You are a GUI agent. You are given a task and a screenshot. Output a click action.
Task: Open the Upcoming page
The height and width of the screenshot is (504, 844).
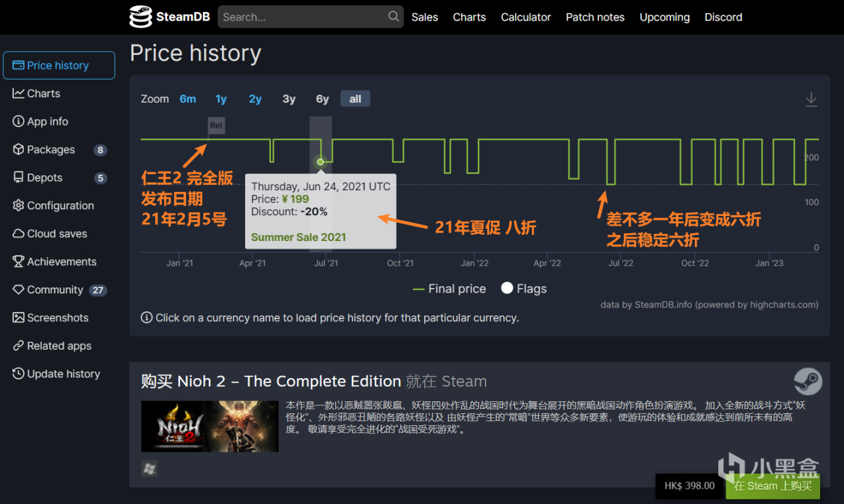[x=664, y=17]
